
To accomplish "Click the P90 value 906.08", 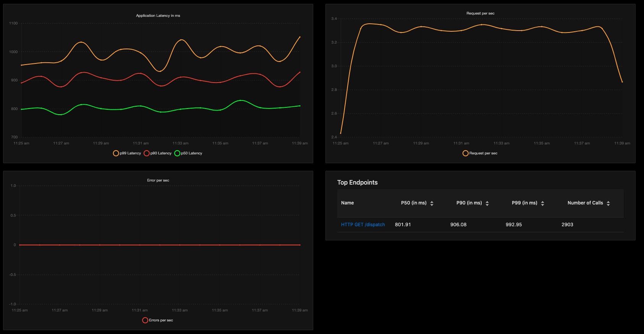I will [x=458, y=225].
